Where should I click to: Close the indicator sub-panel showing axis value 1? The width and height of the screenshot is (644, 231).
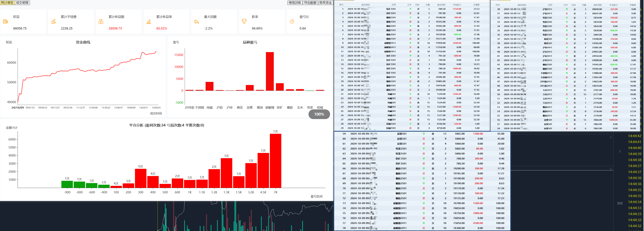pyautogui.click(x=611, y=137)
